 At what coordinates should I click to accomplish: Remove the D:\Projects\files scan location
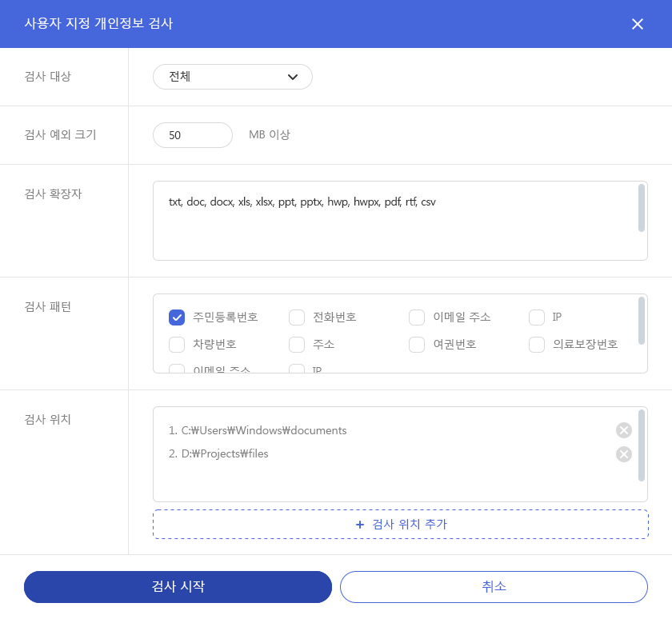click(x=623, y=454)
